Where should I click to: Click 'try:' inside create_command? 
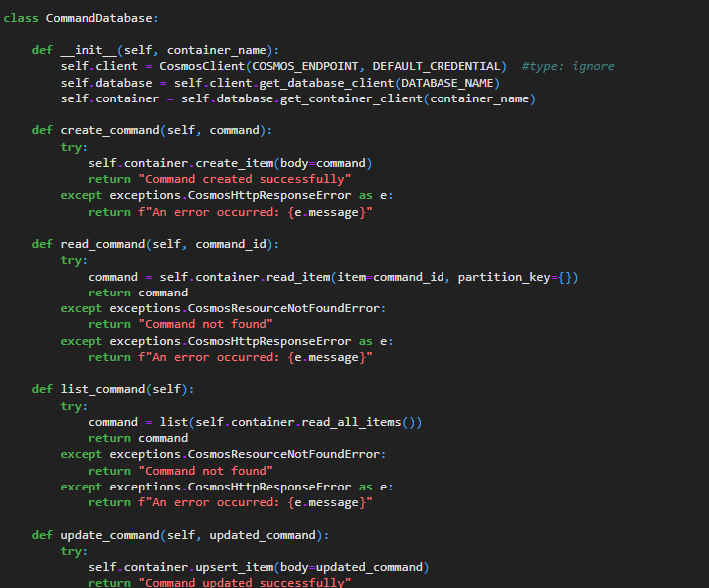[74, 147]
